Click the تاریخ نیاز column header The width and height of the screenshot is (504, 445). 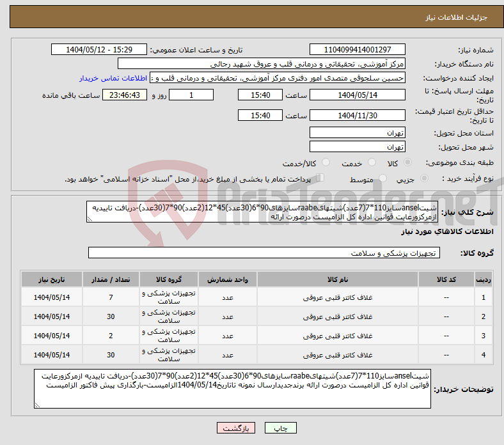point(52,279)
